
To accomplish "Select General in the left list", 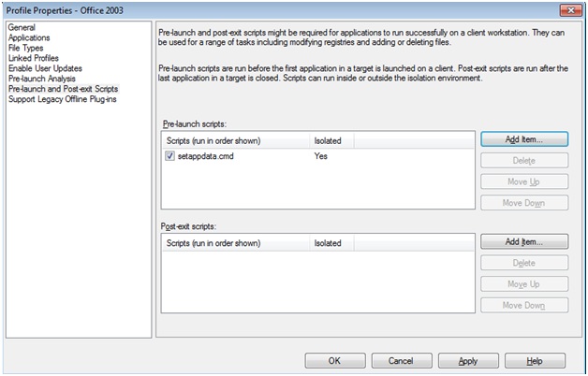I will [x=22, y=28].
